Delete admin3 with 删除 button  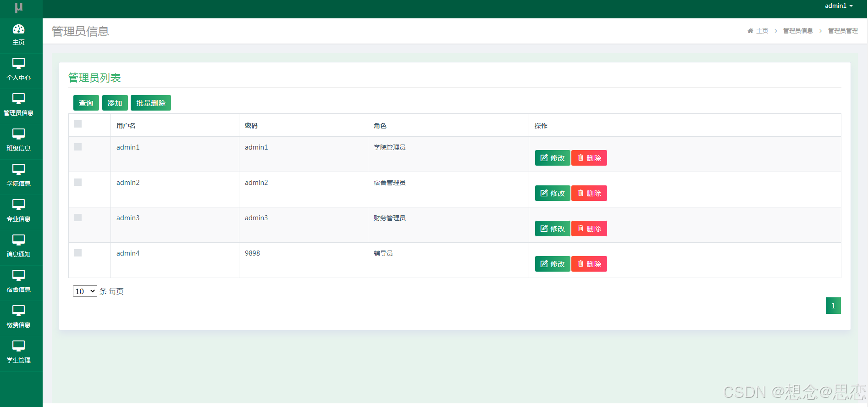click(589, 229)
